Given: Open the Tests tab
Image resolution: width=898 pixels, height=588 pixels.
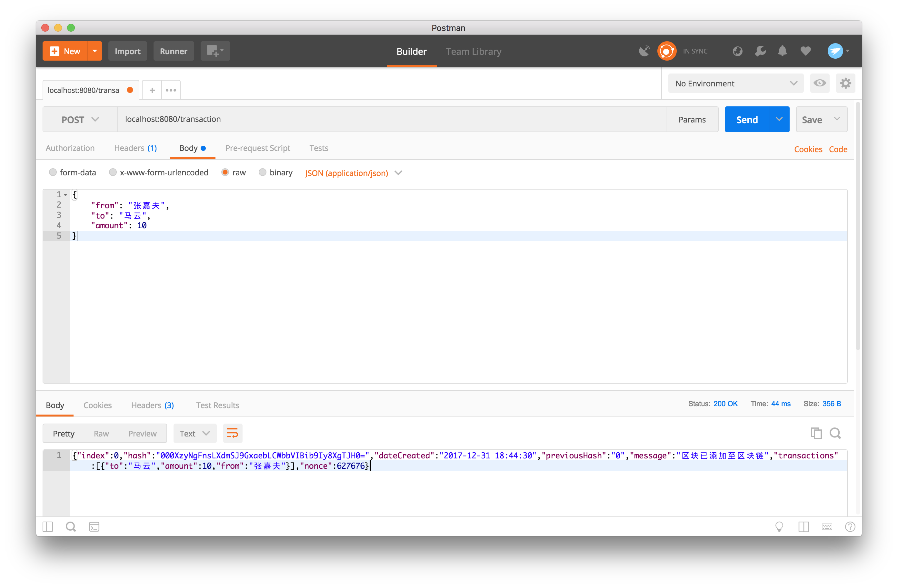Looking at the screenshot, I should (319, 148).
